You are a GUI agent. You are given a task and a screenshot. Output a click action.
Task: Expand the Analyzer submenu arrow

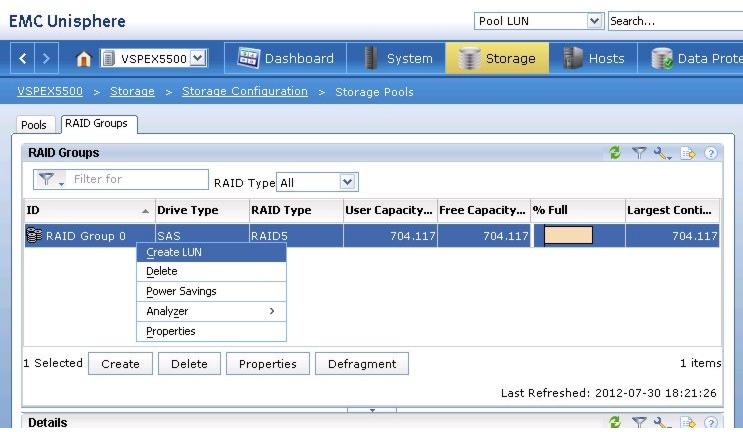(x=272, y=311)
